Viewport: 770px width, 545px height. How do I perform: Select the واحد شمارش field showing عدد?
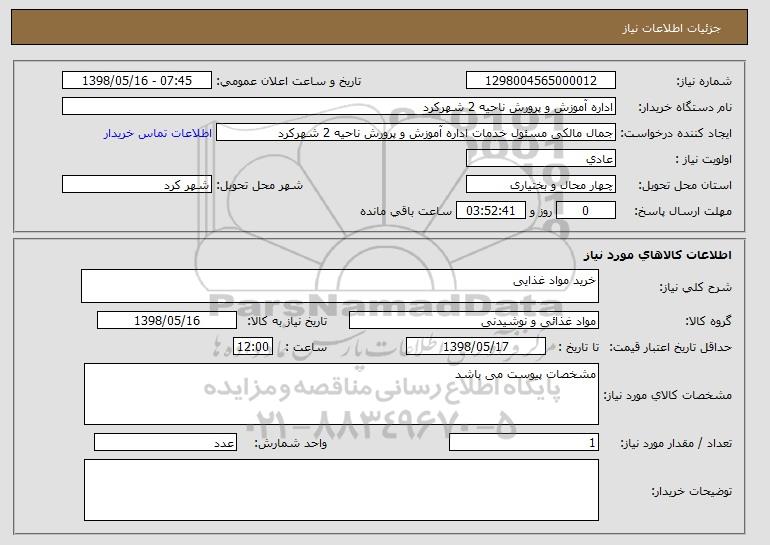tap(165, 442)
